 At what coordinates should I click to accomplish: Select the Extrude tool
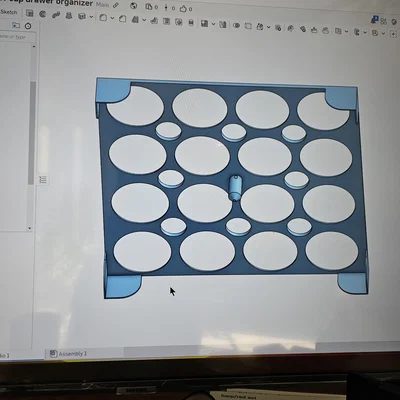point(29,13)
